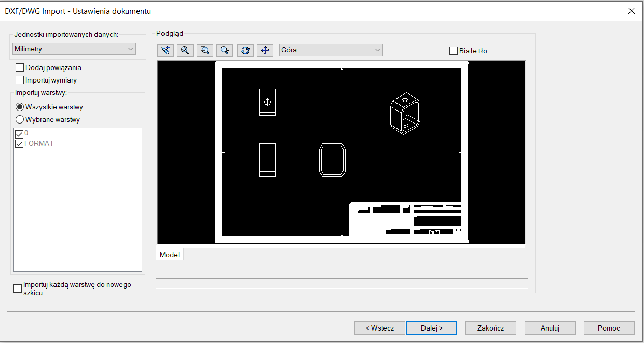
Task: Click the rotate view icon
Action: click(245, 50)
